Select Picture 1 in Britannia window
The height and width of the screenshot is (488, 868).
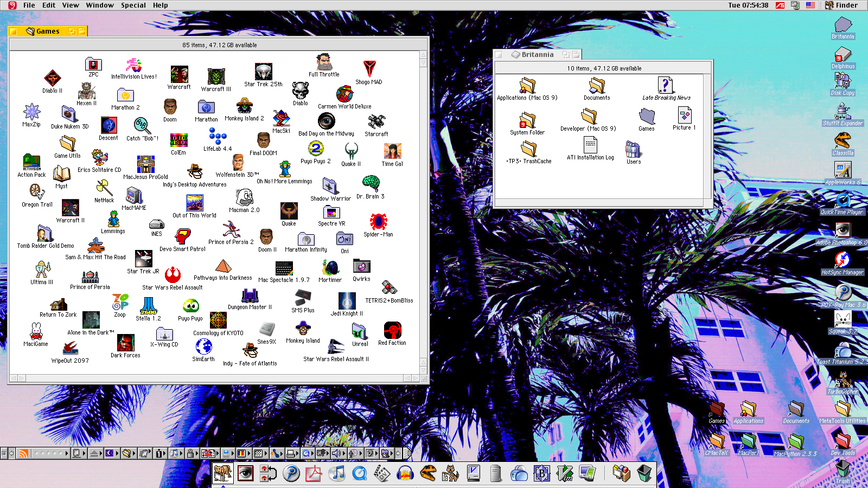click(684, 115)
